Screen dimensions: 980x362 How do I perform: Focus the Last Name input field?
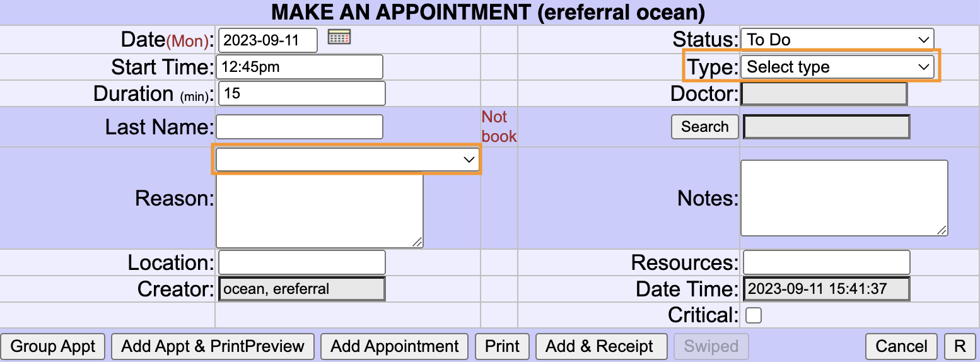[300, 127]
